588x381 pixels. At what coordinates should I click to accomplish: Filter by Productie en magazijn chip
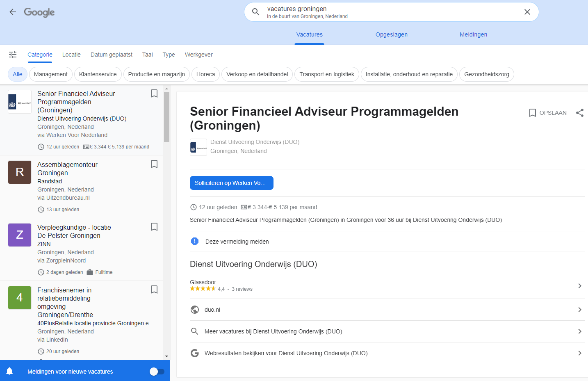pos(157,74)
